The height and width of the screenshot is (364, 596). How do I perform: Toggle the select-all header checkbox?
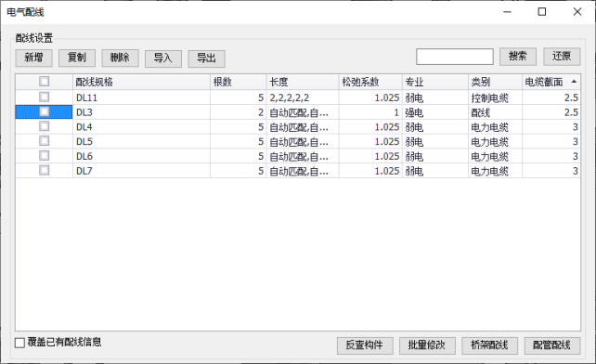(x=44, y=82)
